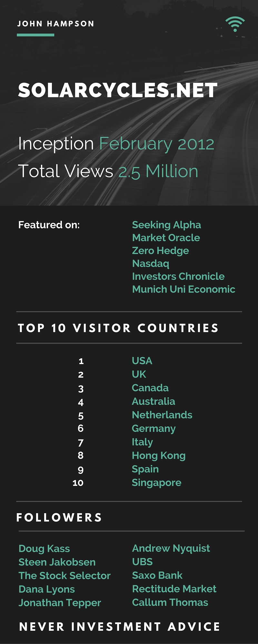This screenshot has width=258, height=644.
Task: Open the Market Oracle link
Action: coord(166,238)
